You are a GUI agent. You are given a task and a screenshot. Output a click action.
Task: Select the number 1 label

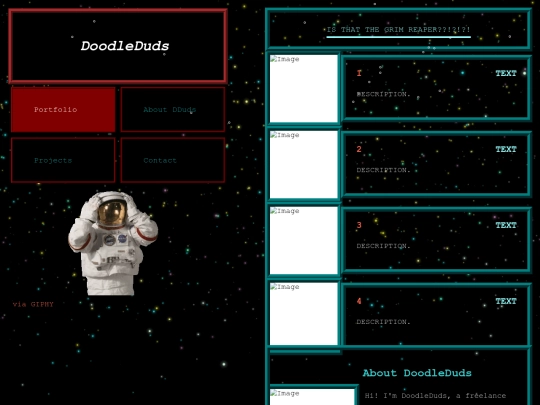click(359, 73)
